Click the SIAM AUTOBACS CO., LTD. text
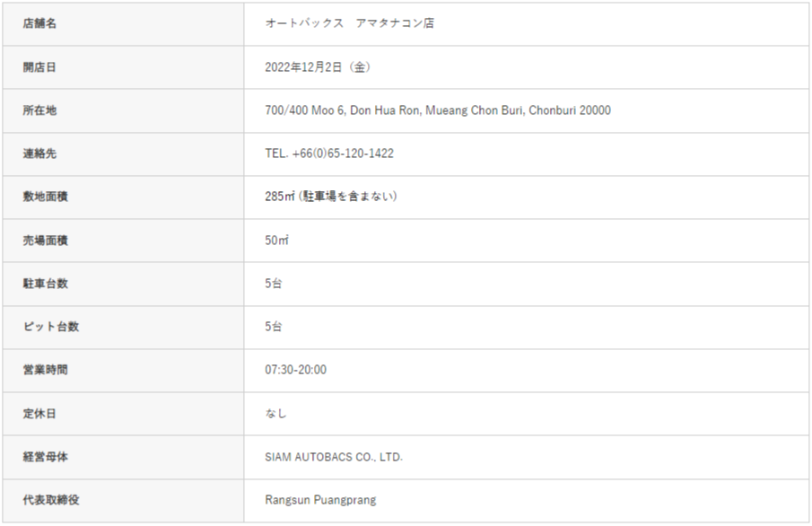The height and width of the screenshot is (526, 812). 334,457
